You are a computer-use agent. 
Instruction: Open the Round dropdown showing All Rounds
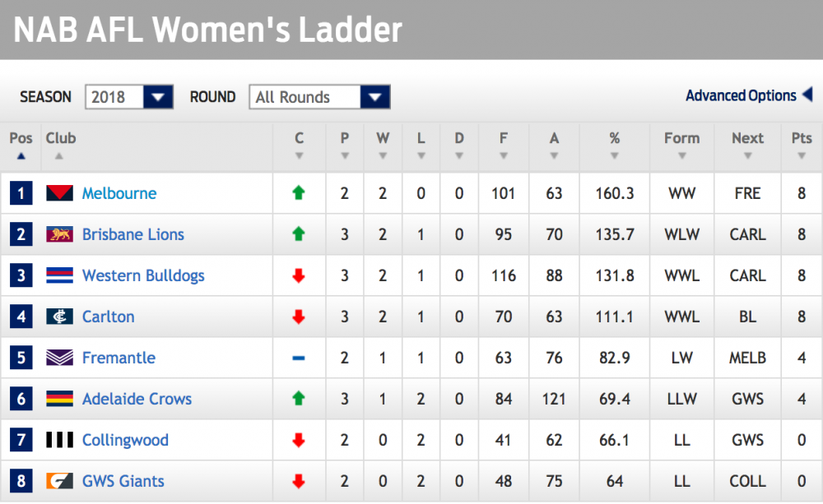coord(319,96)
